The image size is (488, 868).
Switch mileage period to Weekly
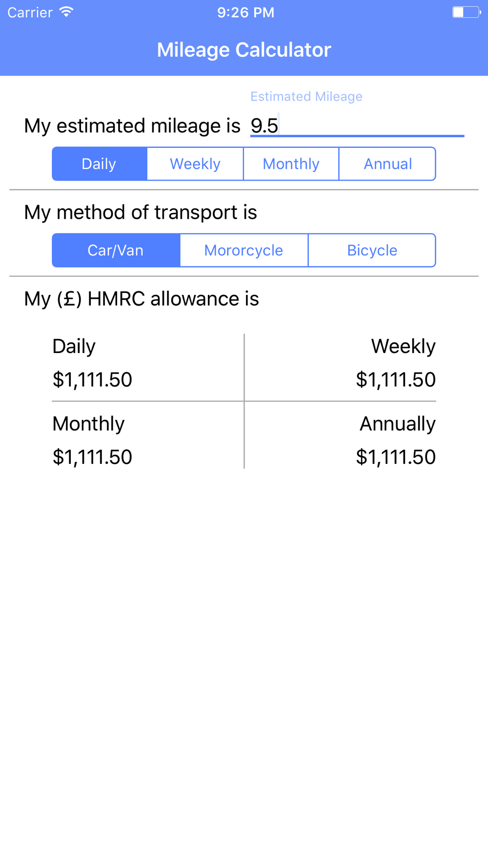(195, 164)
